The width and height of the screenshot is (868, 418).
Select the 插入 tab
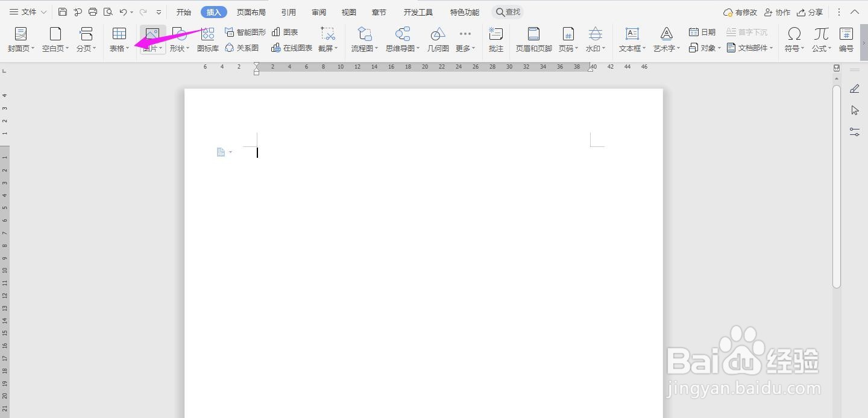(x=214, y=12)
